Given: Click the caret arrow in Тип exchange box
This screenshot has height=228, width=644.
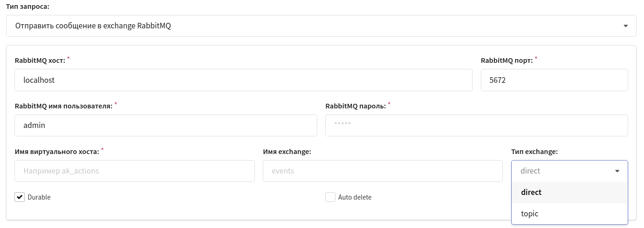Looking at the screenshot, I should pyautogui.click(x=617, y=171).
